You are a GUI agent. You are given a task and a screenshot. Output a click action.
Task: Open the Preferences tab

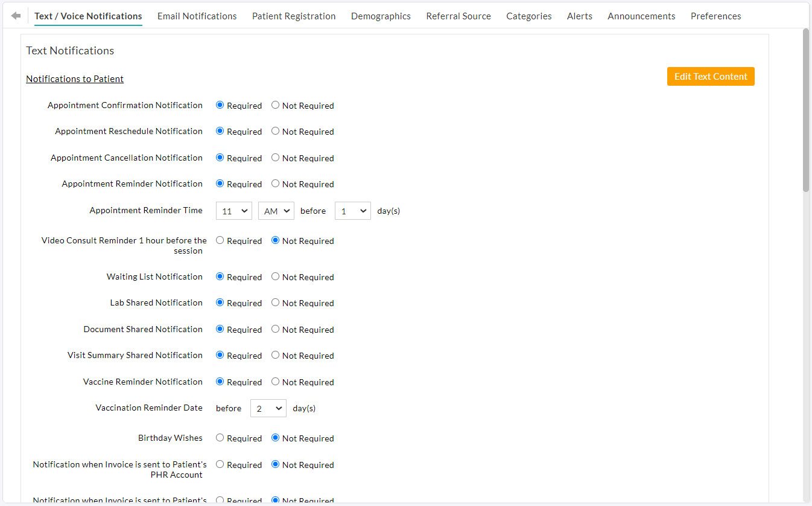pyautogui.click(x=715, y=16)
